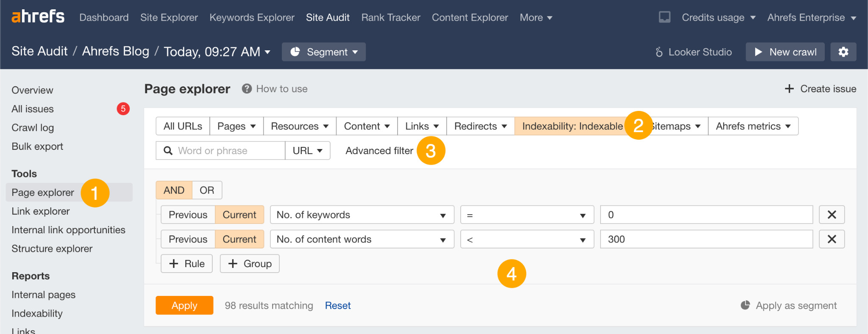The height and width of the screenshot is (334, 868).
Task: Click the red 5 issues badge
Action: coord(123,109)
